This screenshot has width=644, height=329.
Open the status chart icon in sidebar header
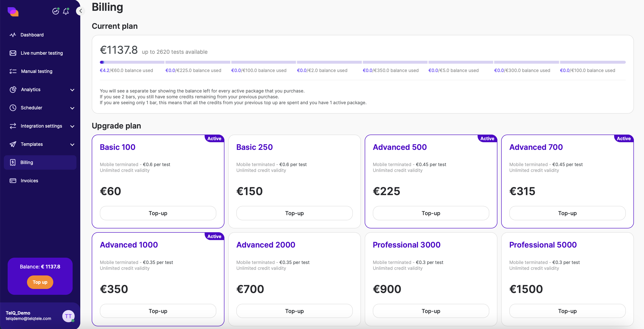pyautogui.click(x=56, y=11)
